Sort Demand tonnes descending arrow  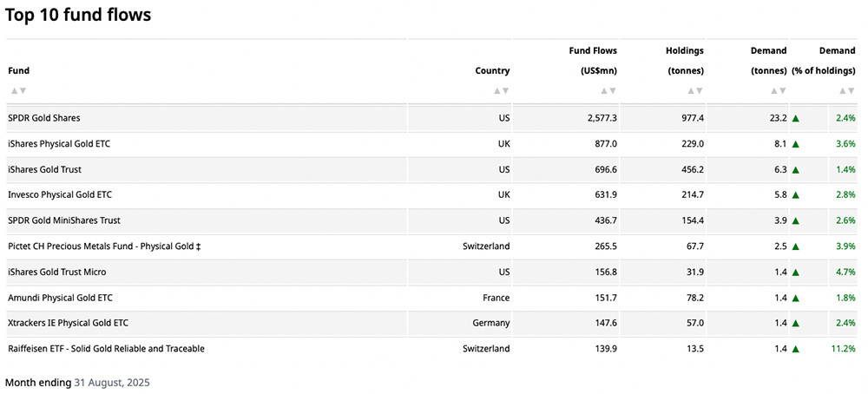[783, 90]
